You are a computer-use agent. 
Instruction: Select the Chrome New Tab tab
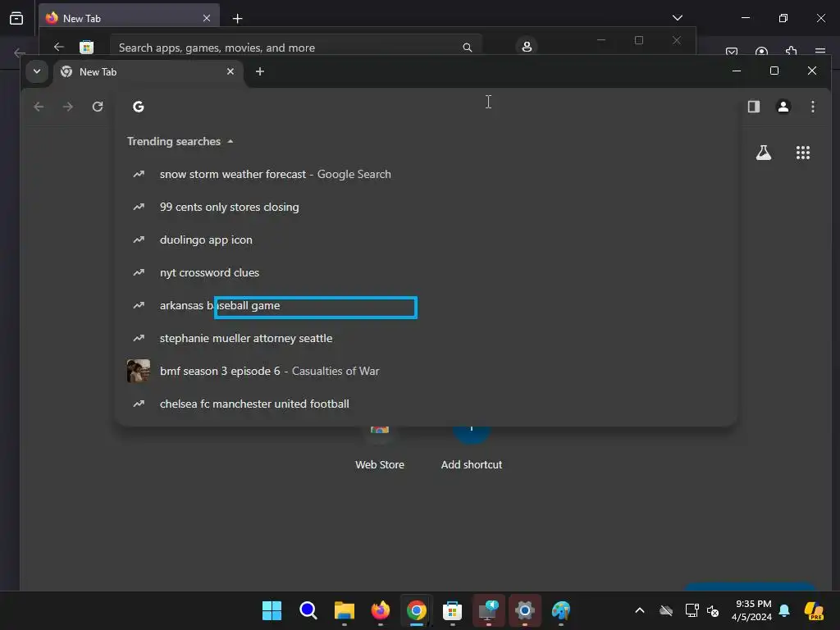[148, 72]
